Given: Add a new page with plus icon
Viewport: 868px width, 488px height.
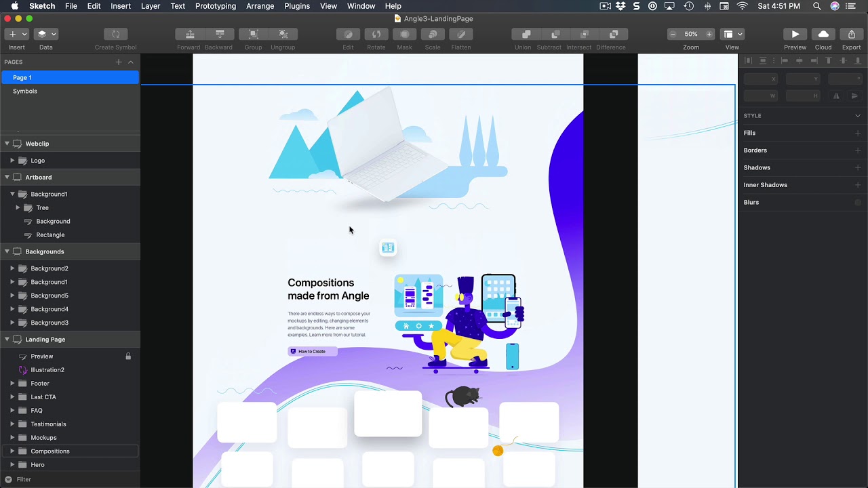Looking at the screenshot, I should [x=119, y=62].
